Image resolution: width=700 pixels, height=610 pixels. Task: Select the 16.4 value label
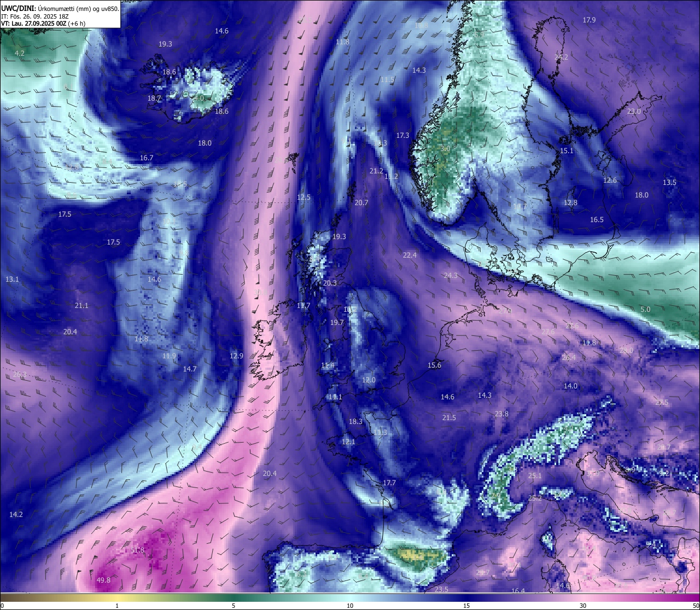pyautogui.click(x=518, y=591)
